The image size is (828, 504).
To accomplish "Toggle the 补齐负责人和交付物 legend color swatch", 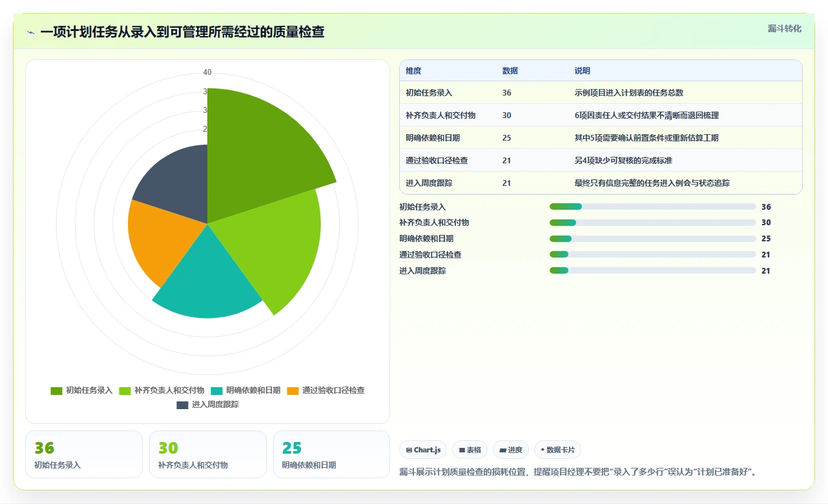I will tap(125, 390).
